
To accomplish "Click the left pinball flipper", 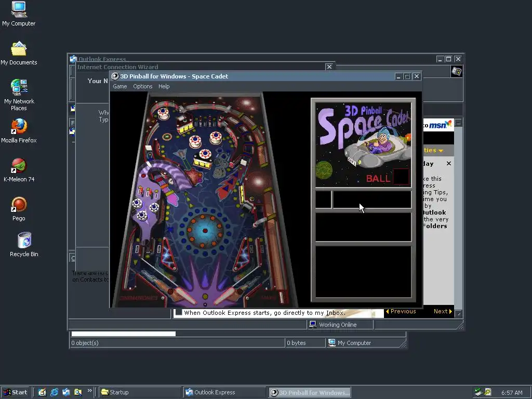I will 183,296.
